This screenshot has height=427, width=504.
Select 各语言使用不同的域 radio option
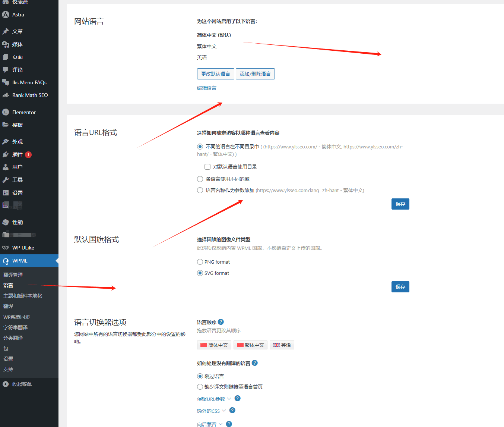200,179
